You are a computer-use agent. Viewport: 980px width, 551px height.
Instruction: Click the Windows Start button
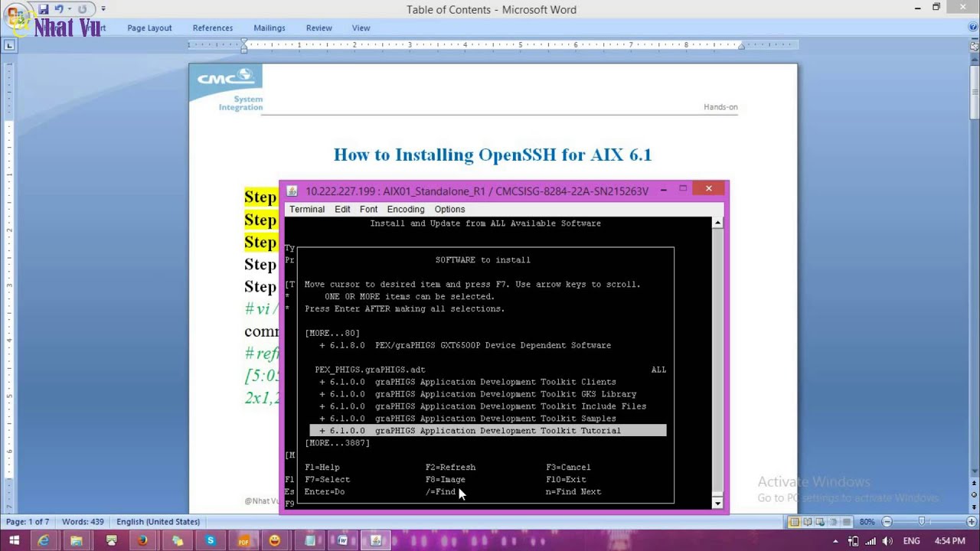click(14, 541)
